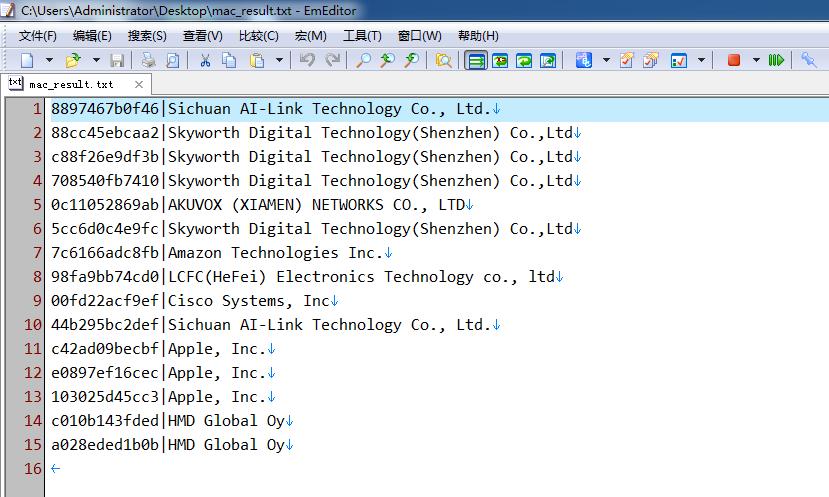
Task: Toggle the No Wrap mode button
Action: tap(476, 61)
